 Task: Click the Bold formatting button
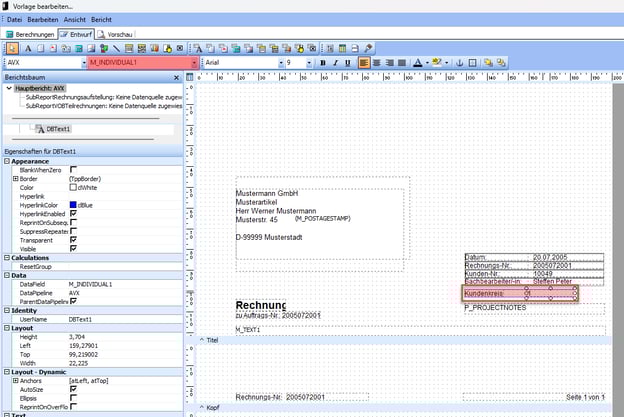point(323,62)
